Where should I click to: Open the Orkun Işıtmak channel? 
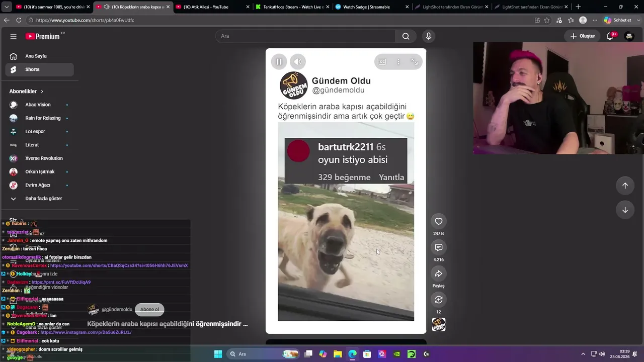pyautogui.click(x=39, y=172)
